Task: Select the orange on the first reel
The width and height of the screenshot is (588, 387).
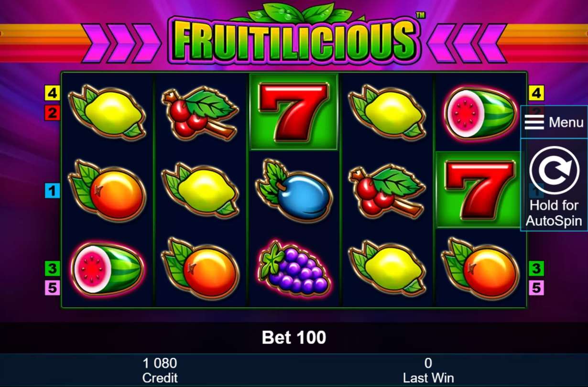Action: (x=108, y=192)
